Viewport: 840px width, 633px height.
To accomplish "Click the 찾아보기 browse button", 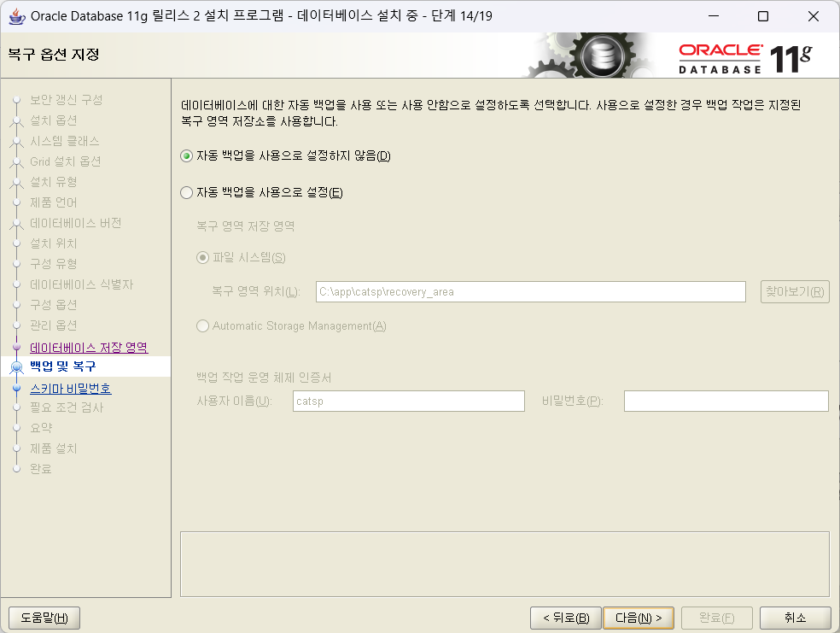I will tap(795, 291).
